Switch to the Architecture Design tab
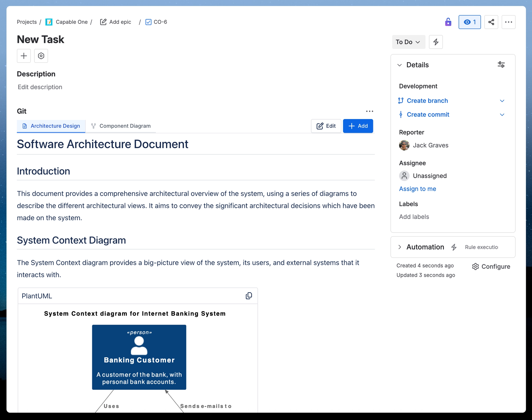532x420 pixels. coord(51,126)
